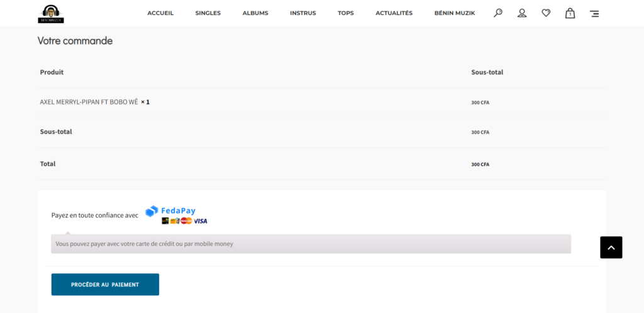This screenshot has width=644, height=313.
Task: Open the INSTRUS menu item
Action: [303, 13]
